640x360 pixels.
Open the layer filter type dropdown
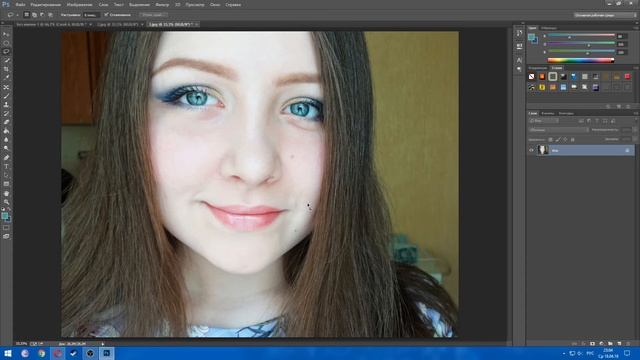(x=544, y=121)
